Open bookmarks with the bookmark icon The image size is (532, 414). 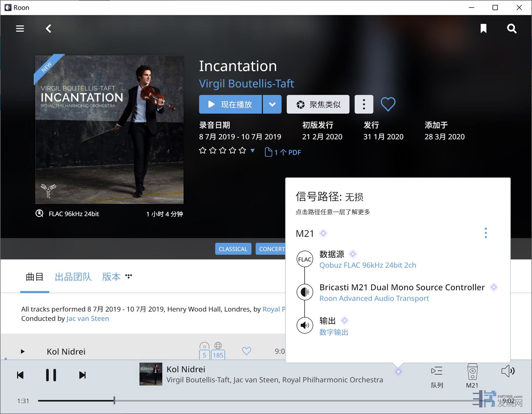[x=483, y=29]
